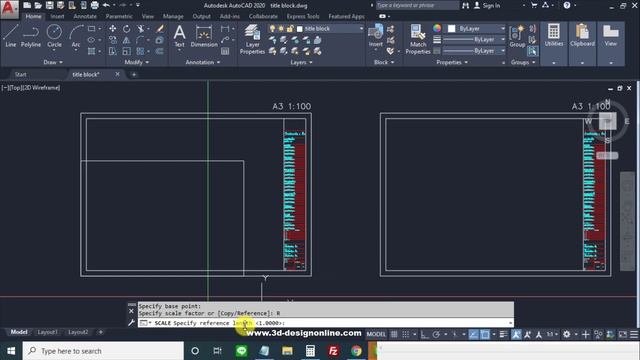Click the Table icon in the Annotation panel
This screenshot has height=360, width=640.
coord(225,51)
